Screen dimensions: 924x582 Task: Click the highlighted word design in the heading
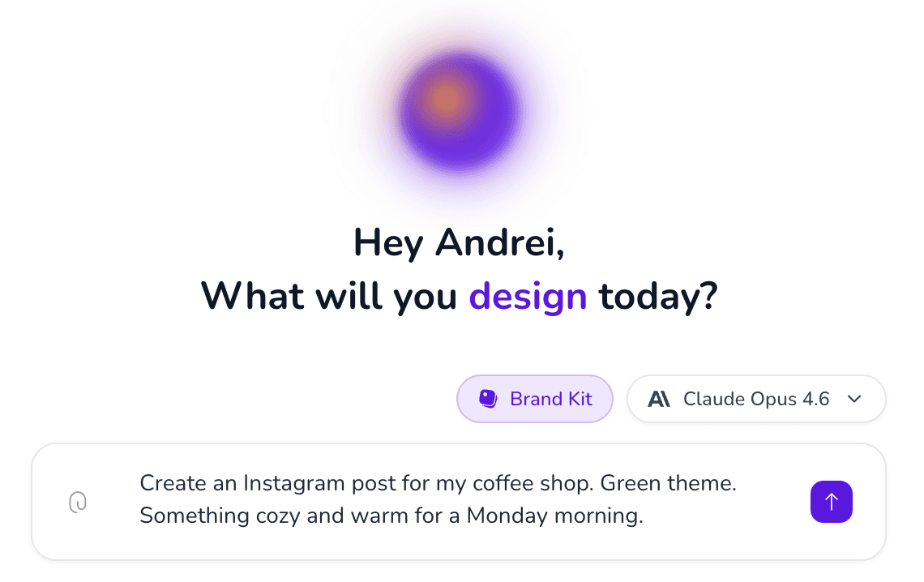pyautogui.click(x=528, y=296)
